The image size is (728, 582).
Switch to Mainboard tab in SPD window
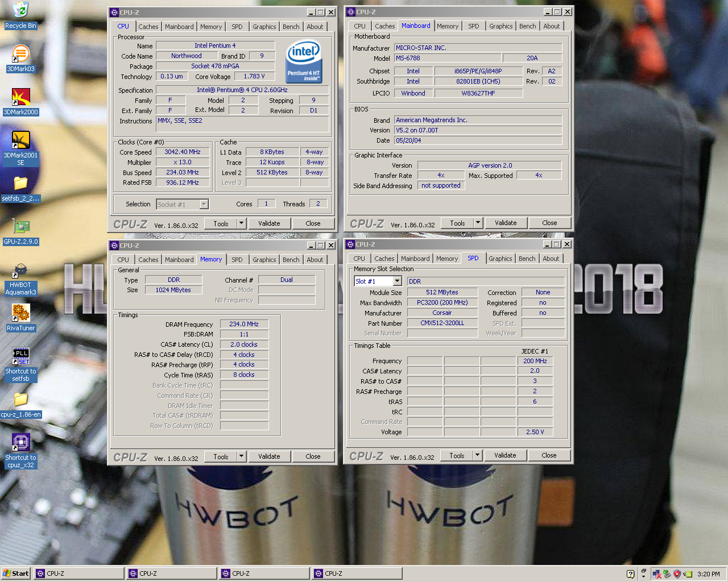tap(415, 259)
